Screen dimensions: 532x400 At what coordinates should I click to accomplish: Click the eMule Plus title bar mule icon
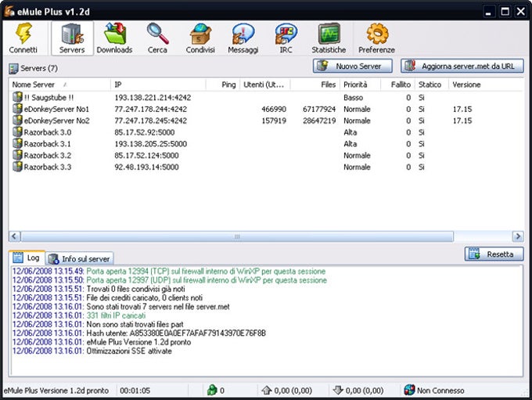point(9,11)
